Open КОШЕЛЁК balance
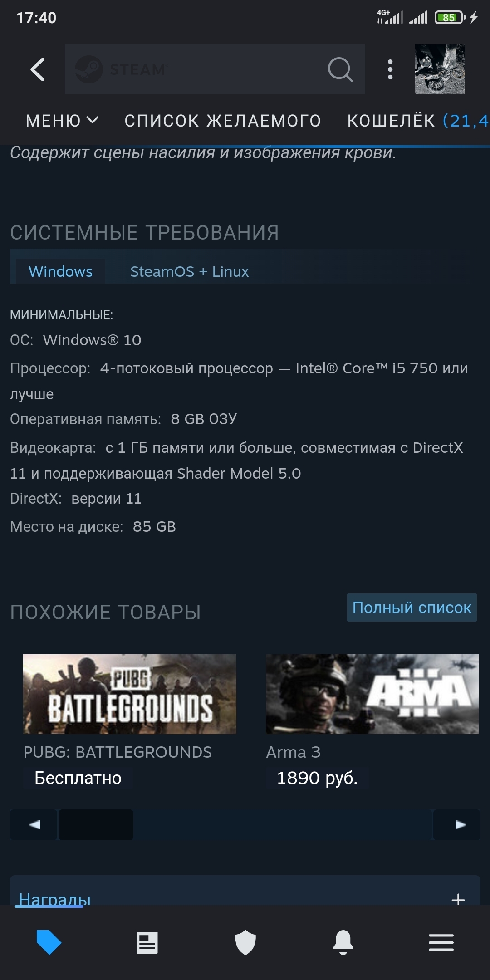 tap(418, 121)
